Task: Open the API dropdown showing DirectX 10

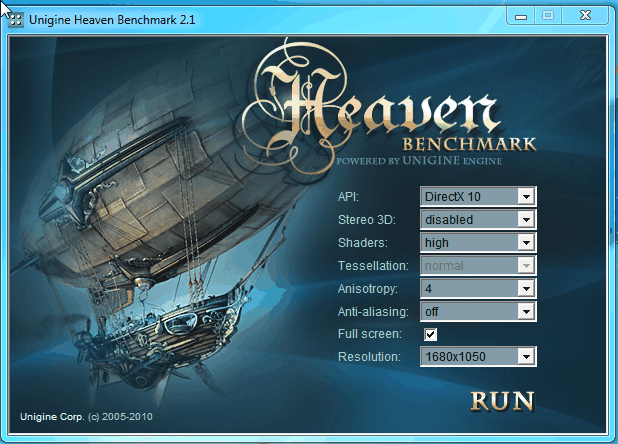Action: 478,197
